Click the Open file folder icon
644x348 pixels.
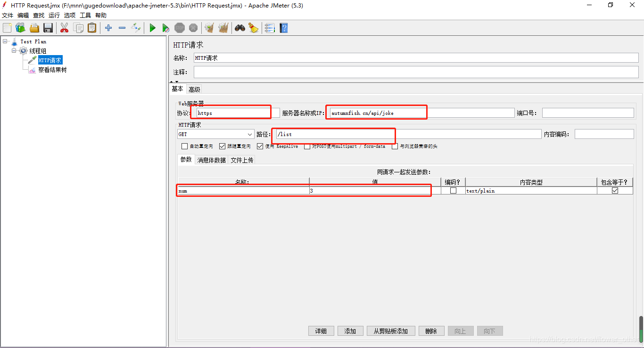coord(34,28)
